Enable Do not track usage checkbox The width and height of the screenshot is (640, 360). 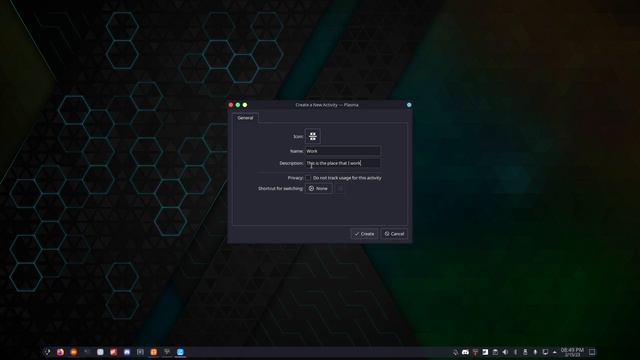click(x=308, y=178)
